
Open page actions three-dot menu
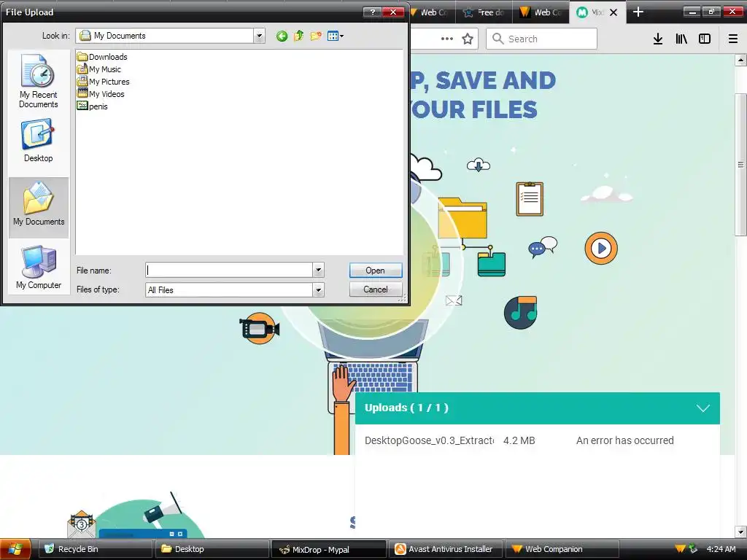447,39
